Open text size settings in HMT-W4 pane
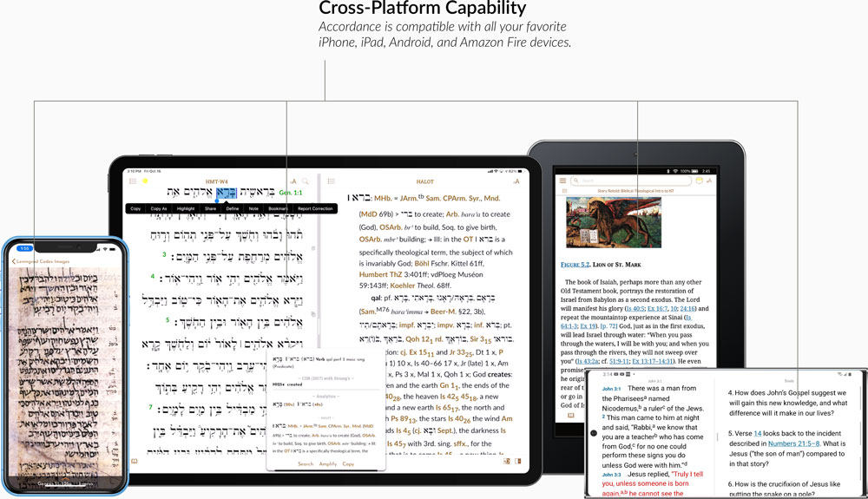868x499 pixels. [293, 181]
